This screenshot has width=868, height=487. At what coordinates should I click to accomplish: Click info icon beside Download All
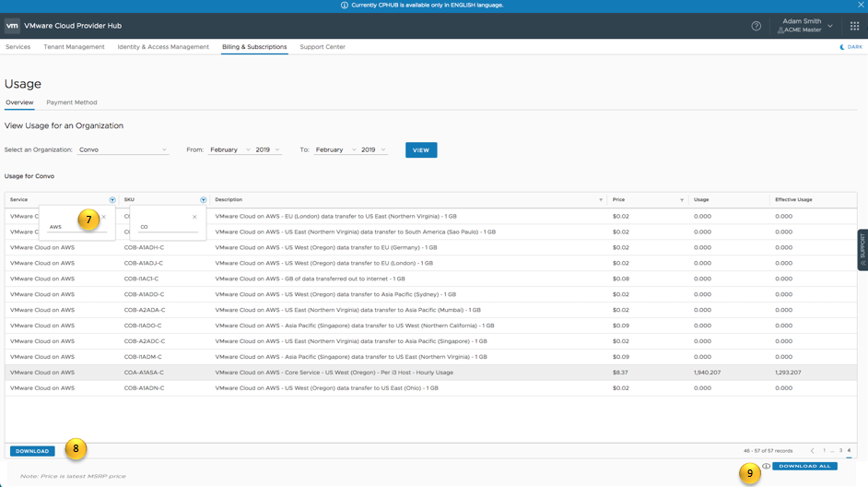pos(766,467)
